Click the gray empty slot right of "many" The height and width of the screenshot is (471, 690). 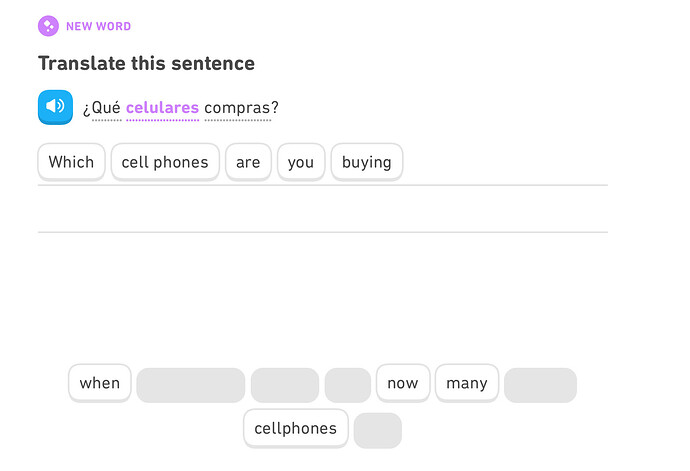click(540, 385)
